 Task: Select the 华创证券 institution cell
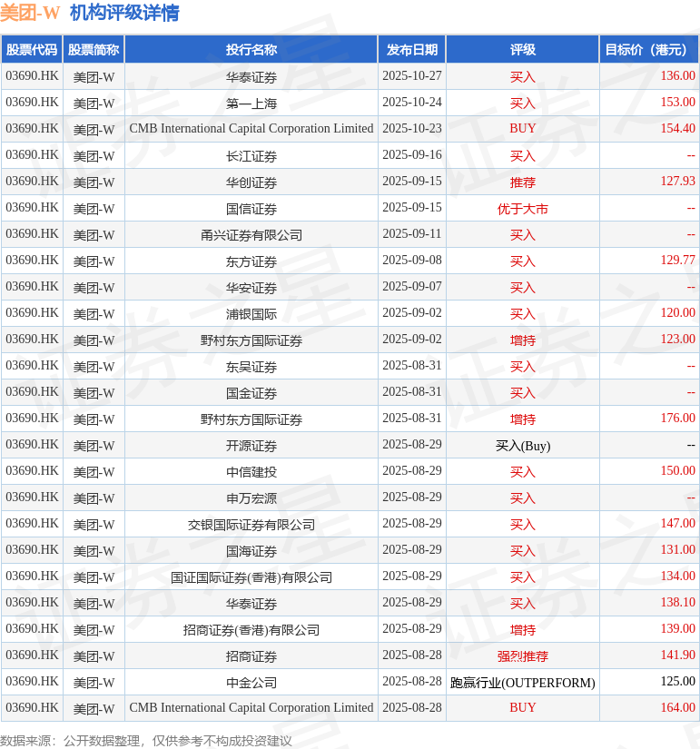[251, 182]
